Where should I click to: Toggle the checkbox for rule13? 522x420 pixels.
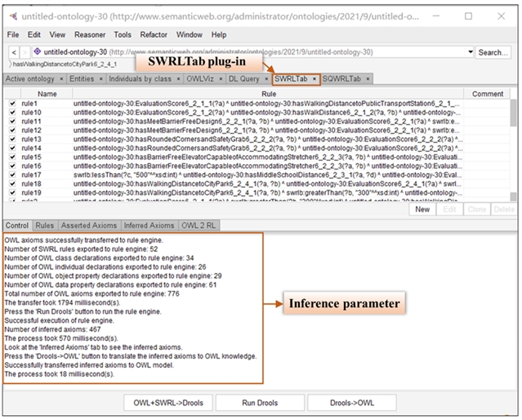[x=11, y=139]
